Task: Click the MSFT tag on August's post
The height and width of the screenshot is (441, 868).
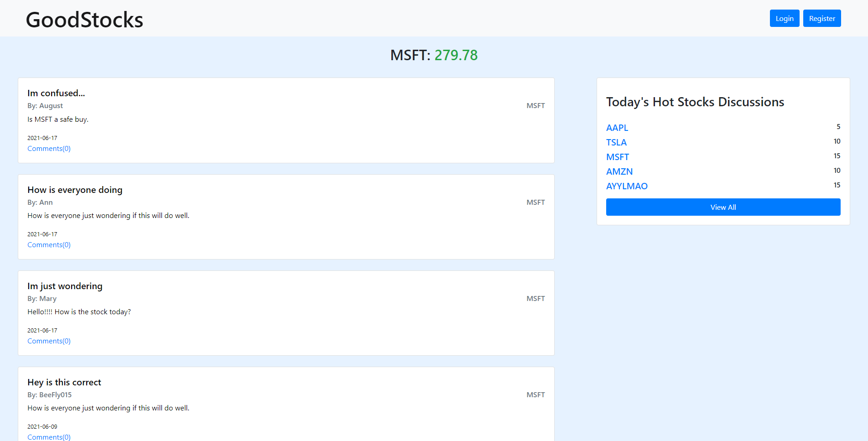Action: (x=535, y=106)
